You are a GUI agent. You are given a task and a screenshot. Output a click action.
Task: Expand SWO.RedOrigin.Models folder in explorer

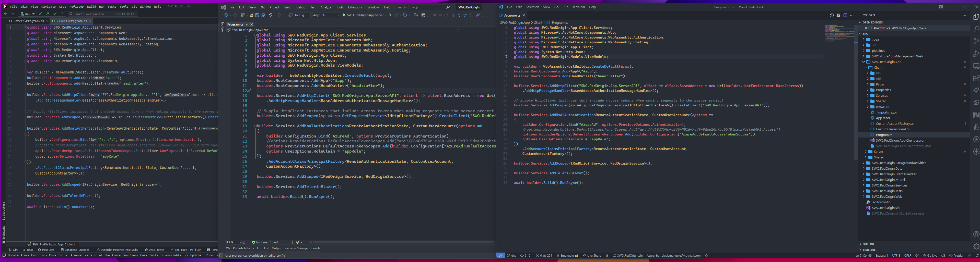point(889,180)
